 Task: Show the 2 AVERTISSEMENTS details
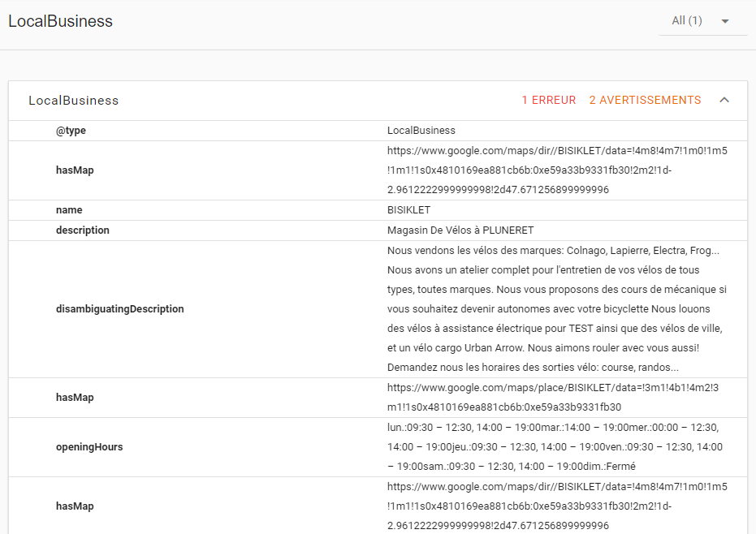click(x=645, y=100)
